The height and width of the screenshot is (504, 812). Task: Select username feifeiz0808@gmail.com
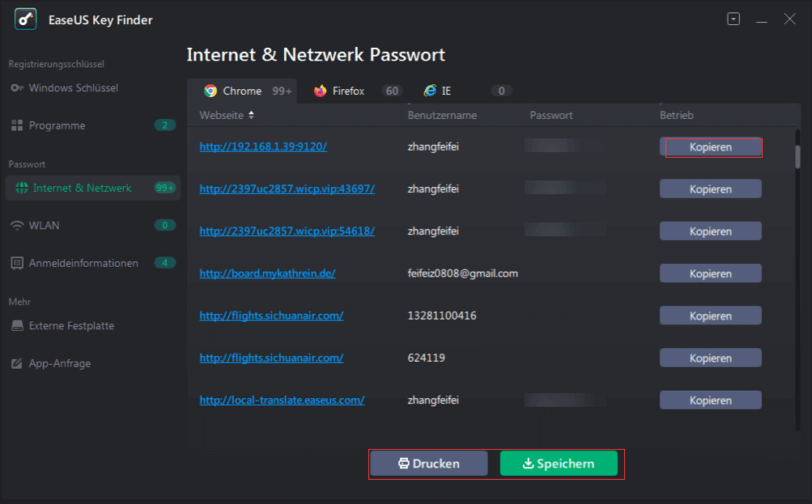click(462, 273)
